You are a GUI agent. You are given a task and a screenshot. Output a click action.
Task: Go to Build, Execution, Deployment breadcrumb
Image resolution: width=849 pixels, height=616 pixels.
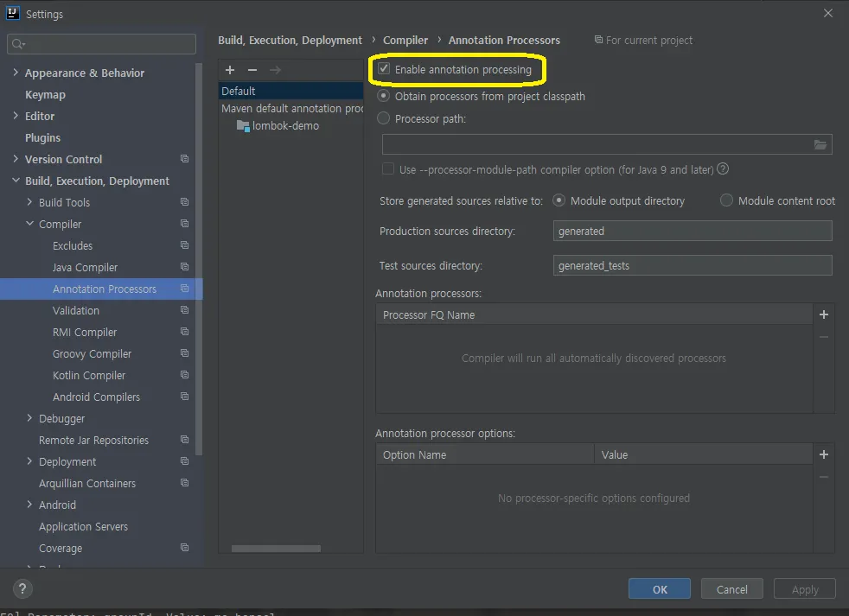pyautogui.click(x=290, y=40)
